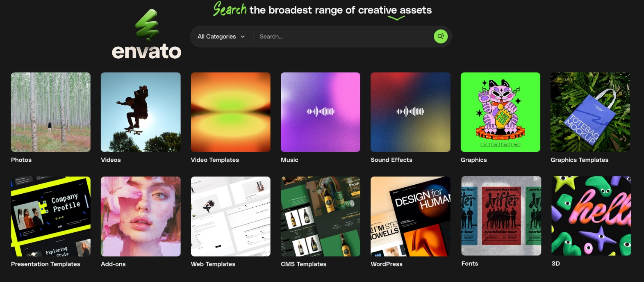Click the Graphics Templates label
644x282 pixels.
pos(579,160)
